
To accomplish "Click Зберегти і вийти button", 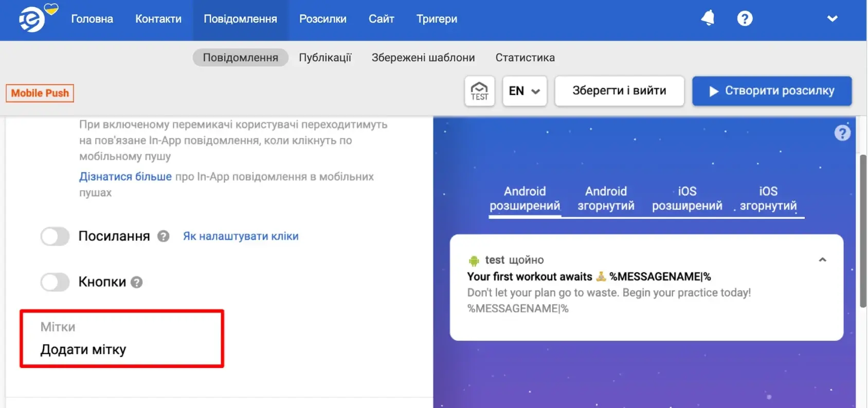I will pyautogui.click(x=619, y=91).
